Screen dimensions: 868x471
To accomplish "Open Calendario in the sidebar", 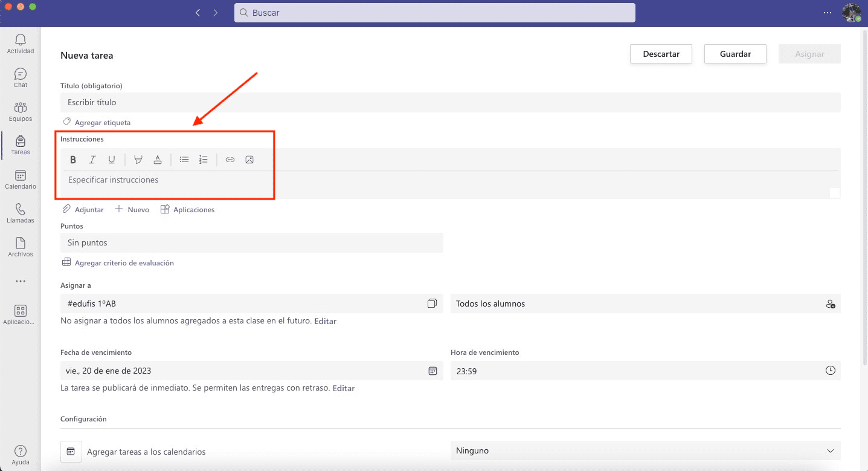I will click(x=21, y=179).
